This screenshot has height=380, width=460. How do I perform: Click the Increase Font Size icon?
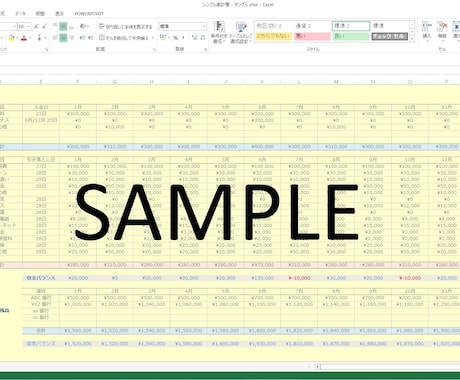pyautogui.click(x=37, y=26)
